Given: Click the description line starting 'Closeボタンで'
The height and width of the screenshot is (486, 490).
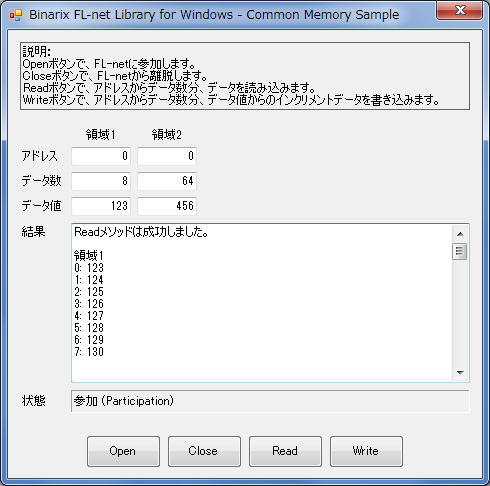Looking at the screenshot, I should tap(116, 76).
